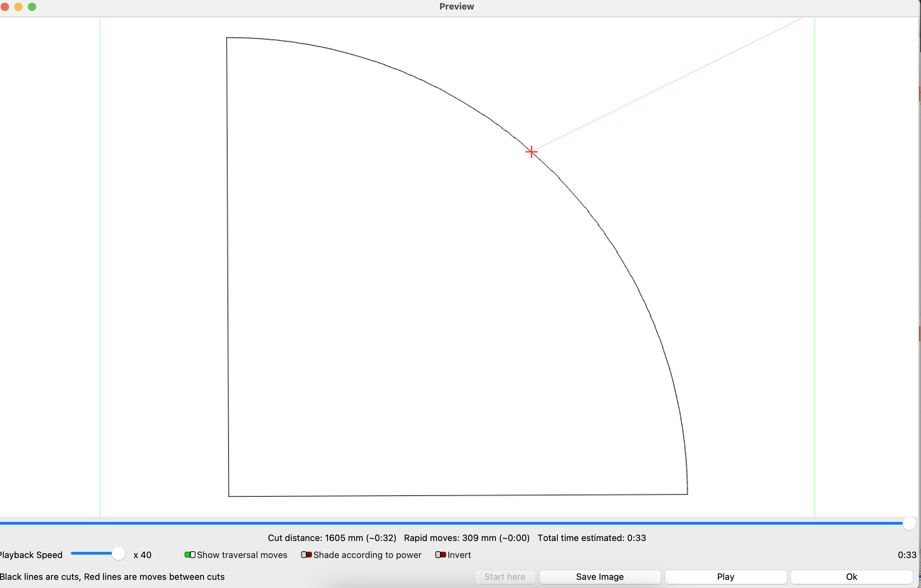Click the Start here button
921x588 pixels.
tap(505, 577)
